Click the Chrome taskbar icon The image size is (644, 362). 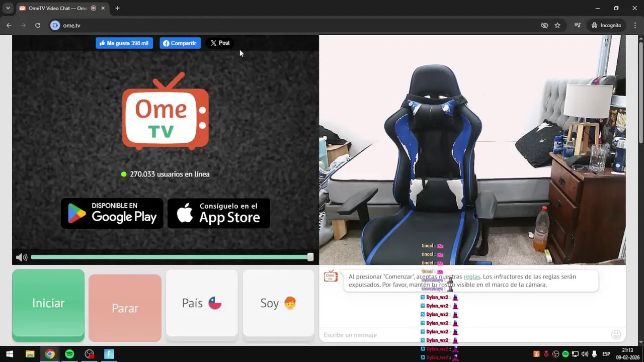(49, 354)
